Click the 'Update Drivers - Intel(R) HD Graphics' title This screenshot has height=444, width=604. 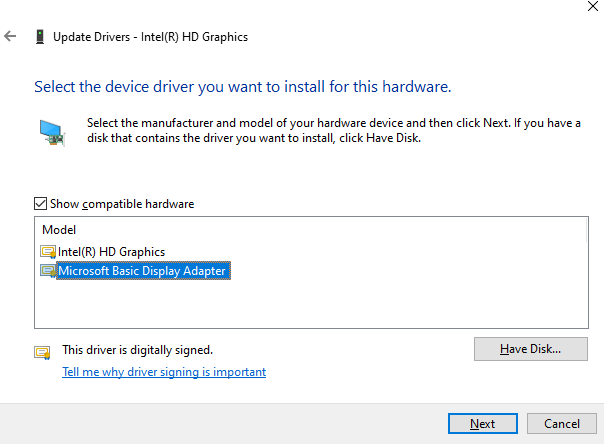pos(150,37)
